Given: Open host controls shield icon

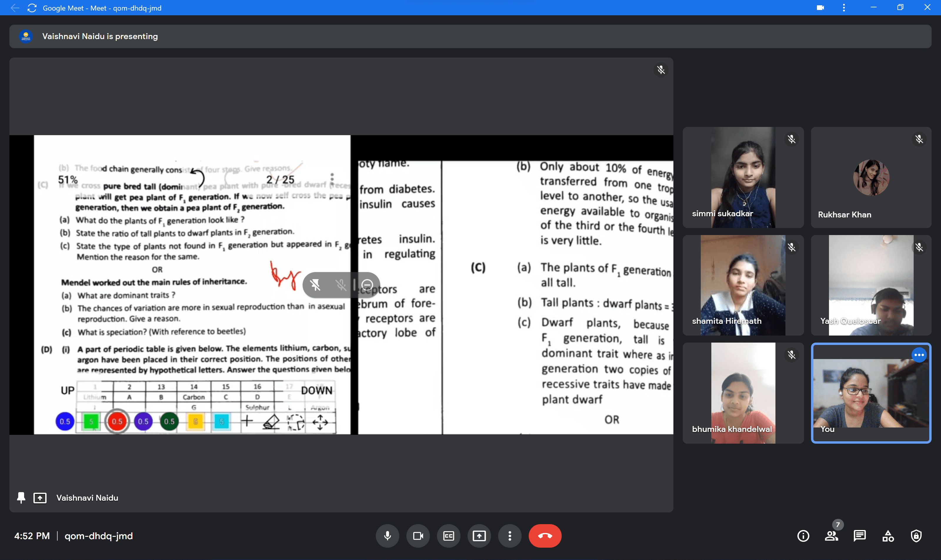Looking at the screenshot, I should (x=916, y=536).
